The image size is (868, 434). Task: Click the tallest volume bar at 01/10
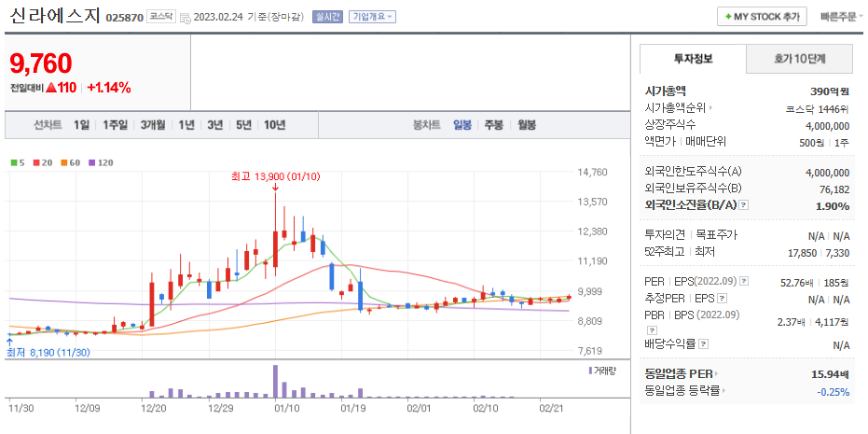click(x=275, y=381)
